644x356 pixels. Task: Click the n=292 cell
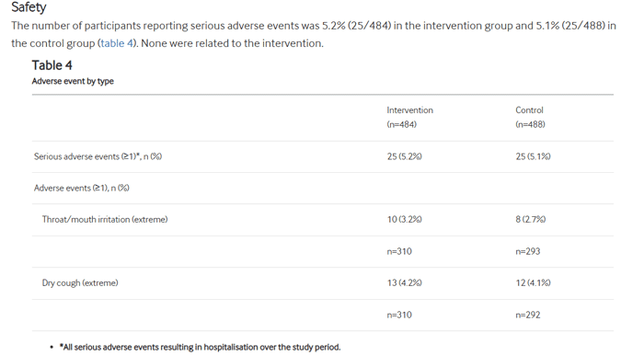click(x=528, y=315)
